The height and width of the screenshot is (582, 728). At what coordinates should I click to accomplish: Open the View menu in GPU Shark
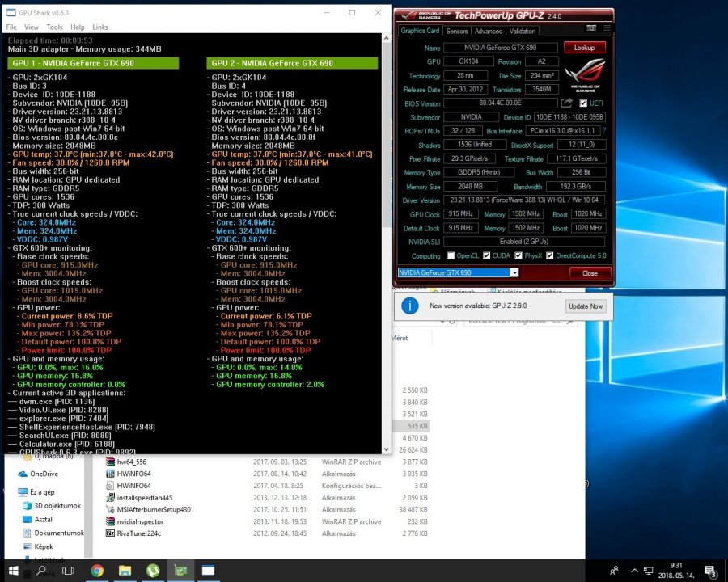[x=32, y=27]
